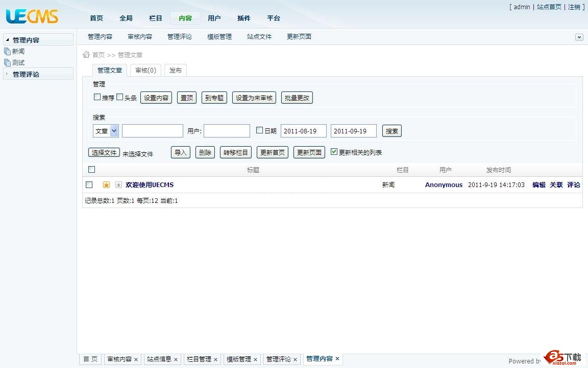Click the start date field 2011-08-19
This screenshot has width=588, height=368.
point(304,131)
